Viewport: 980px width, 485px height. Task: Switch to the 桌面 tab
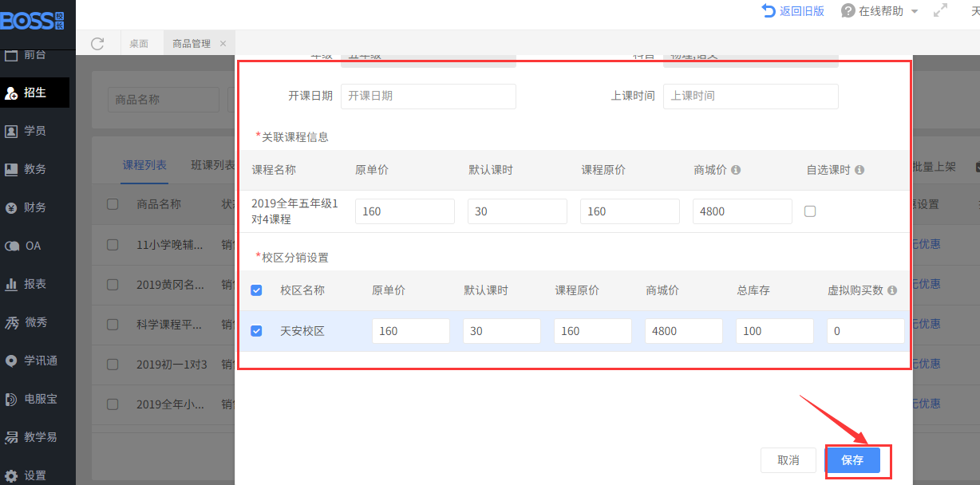[x=139, y=44]
